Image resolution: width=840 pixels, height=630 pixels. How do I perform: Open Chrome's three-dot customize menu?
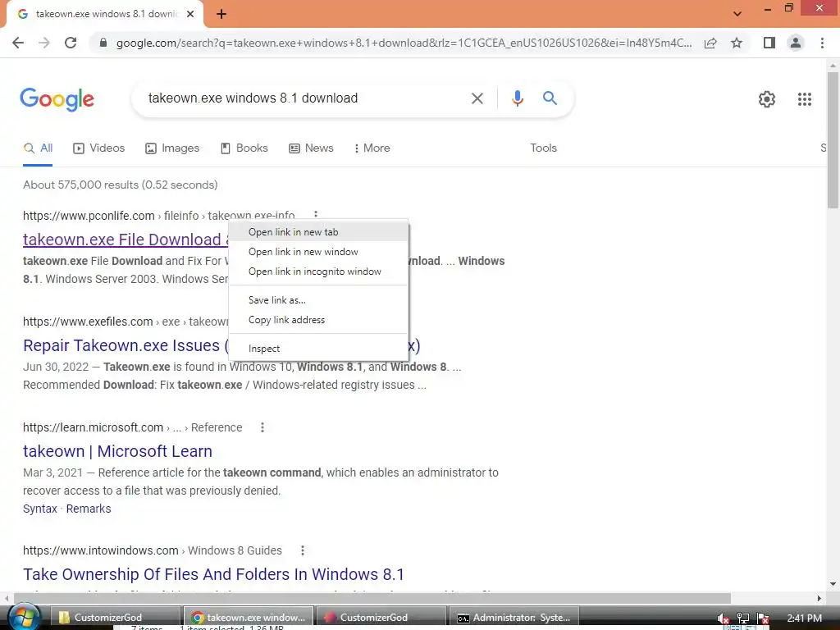tap(822, 43)
